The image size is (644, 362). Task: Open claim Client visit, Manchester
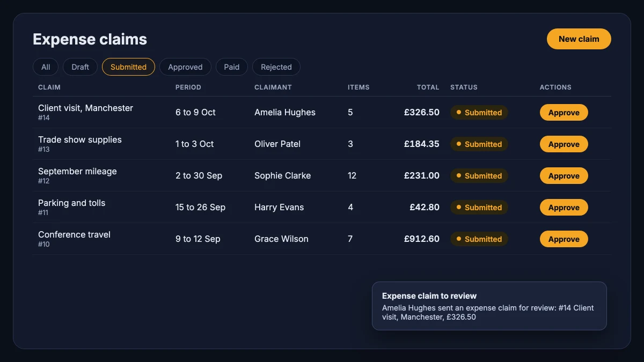(85, 108)
